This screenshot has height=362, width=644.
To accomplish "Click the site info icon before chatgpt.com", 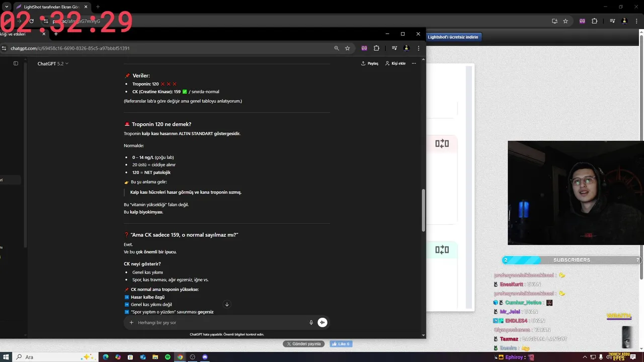I will tap(5, 48).
